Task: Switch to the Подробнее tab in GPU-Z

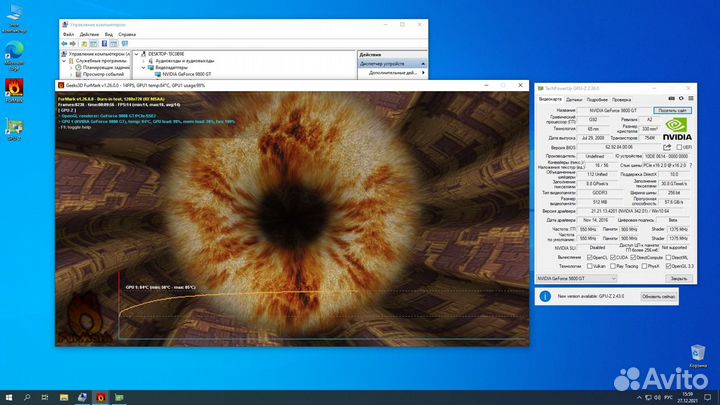Action: coord(597,99)
